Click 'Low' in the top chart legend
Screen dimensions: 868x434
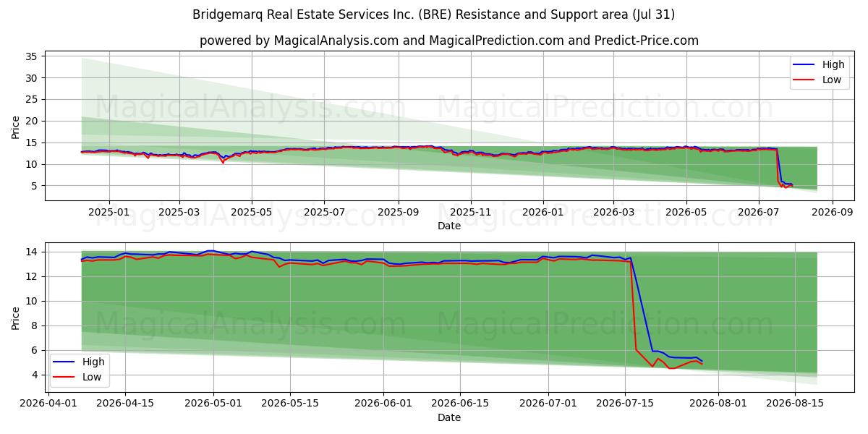832,80
